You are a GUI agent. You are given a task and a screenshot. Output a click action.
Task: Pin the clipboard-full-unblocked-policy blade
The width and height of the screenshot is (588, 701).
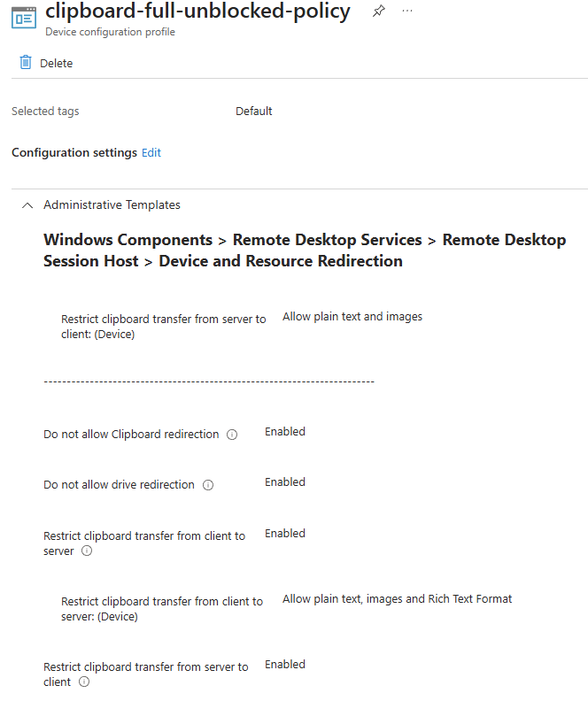pyautogui.click(x=379, y=12)
